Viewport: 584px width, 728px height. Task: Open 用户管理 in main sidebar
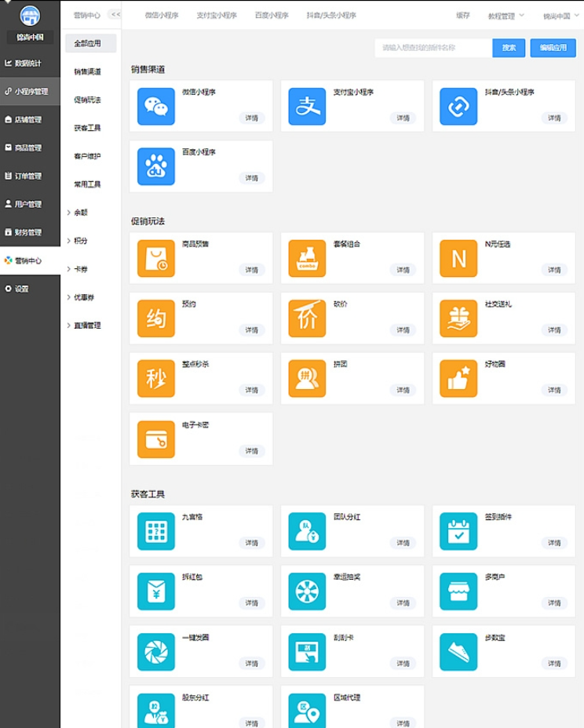point(30,204)
